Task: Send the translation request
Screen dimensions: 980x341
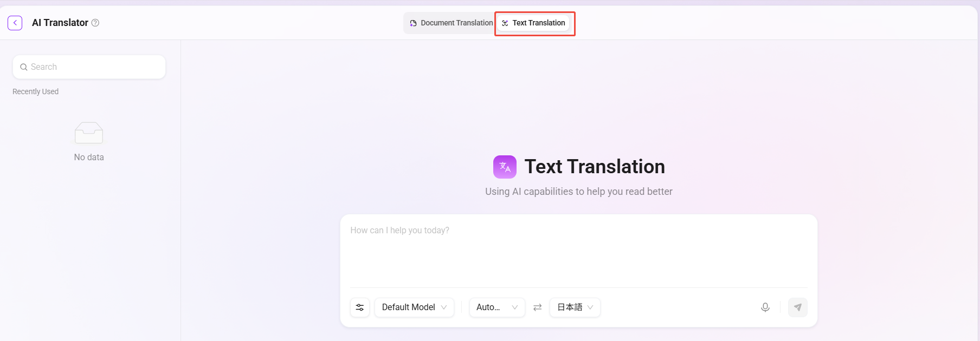Action: click(798, 307)
